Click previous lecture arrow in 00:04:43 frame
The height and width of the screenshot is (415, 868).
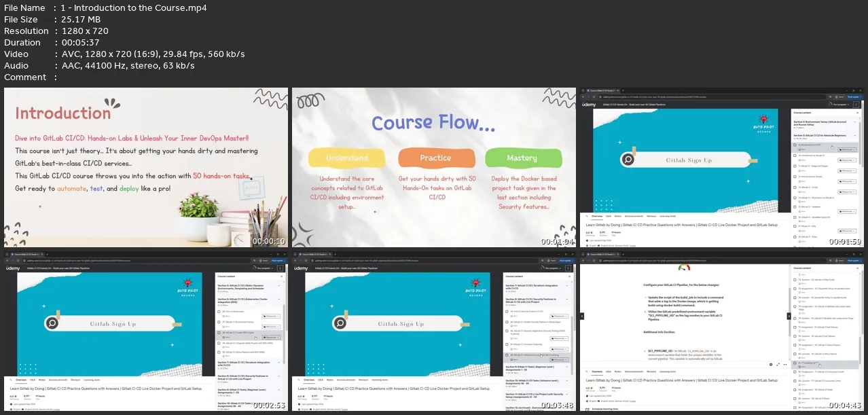point(583,317)
